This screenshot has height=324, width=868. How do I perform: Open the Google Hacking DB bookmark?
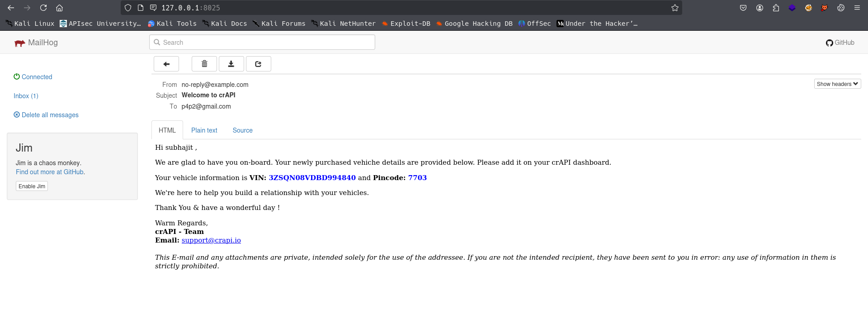(474, 24)
